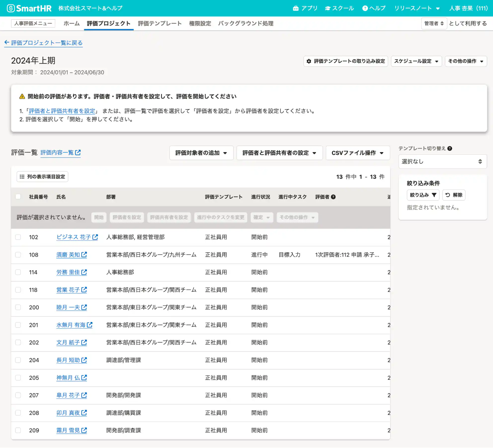Open the 権限設定 tab

(200, 23)
